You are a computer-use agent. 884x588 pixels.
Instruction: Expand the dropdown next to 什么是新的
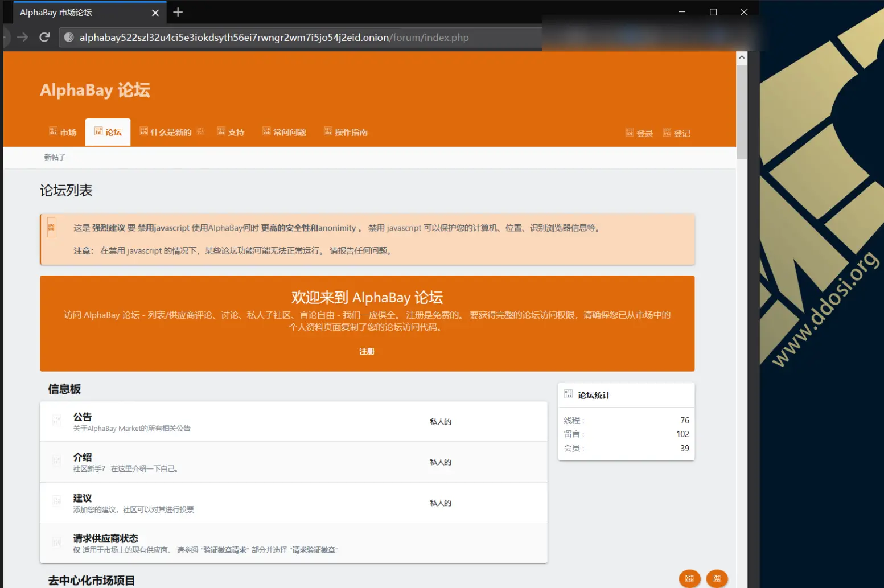(200, 131)
